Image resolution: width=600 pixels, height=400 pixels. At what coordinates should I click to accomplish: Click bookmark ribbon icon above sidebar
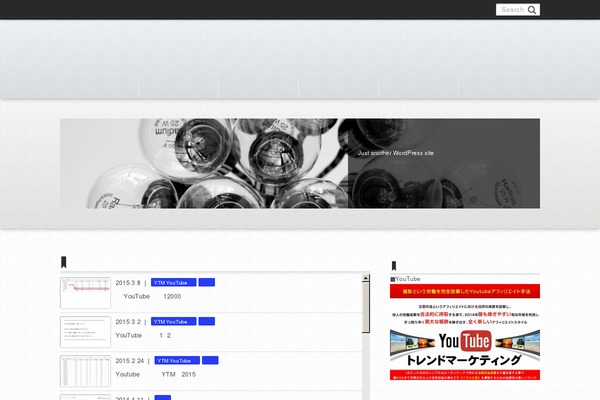[x=394, y=266]
